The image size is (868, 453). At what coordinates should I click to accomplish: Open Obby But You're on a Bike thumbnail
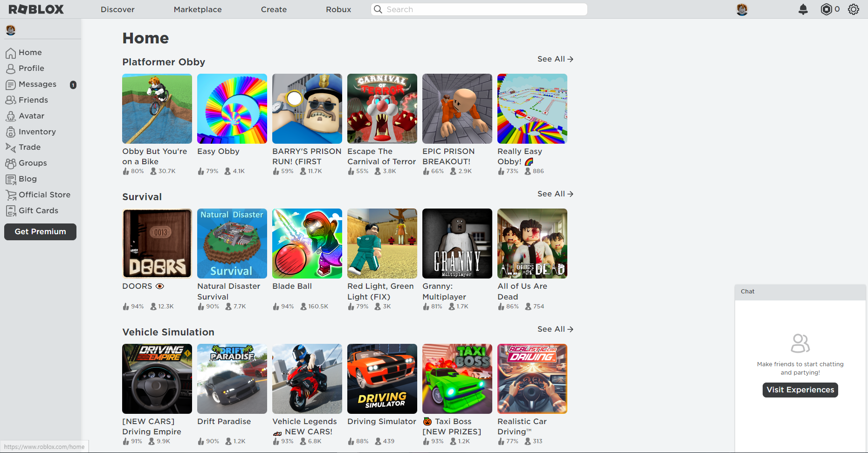tap(157, 109)
